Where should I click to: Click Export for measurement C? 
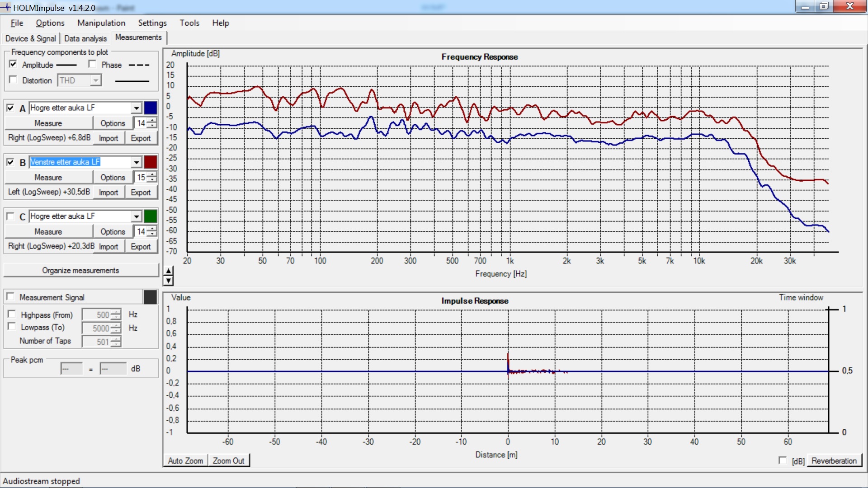(x=141, y=246)
